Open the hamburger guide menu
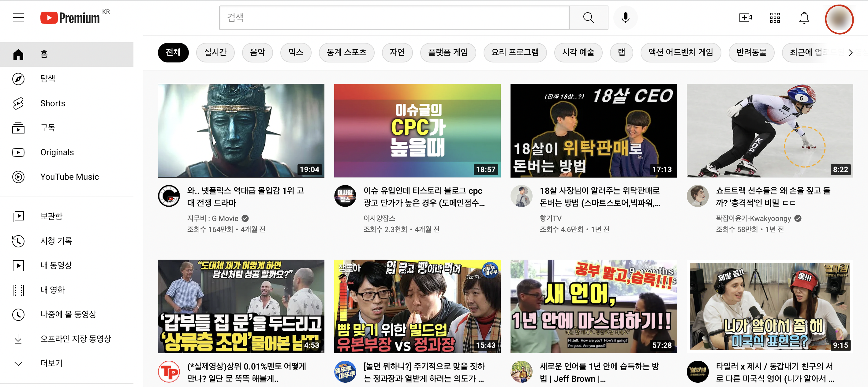The height and width of the screenshot is (387, 868). pos(19,17)
